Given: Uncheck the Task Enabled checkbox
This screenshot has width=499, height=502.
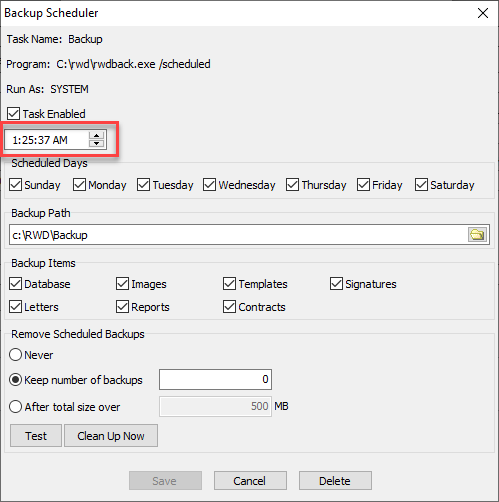Looking at the screenshot, I should click(13, 114).
